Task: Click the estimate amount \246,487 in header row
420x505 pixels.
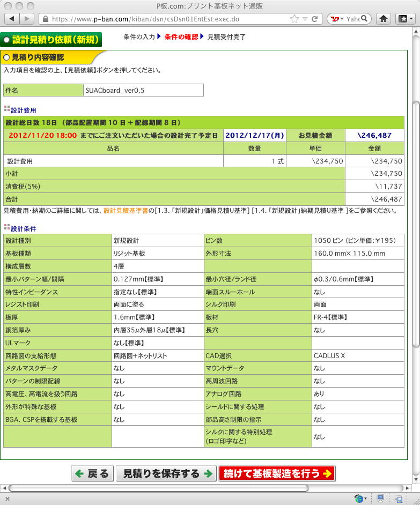Action: click(374, 135)
